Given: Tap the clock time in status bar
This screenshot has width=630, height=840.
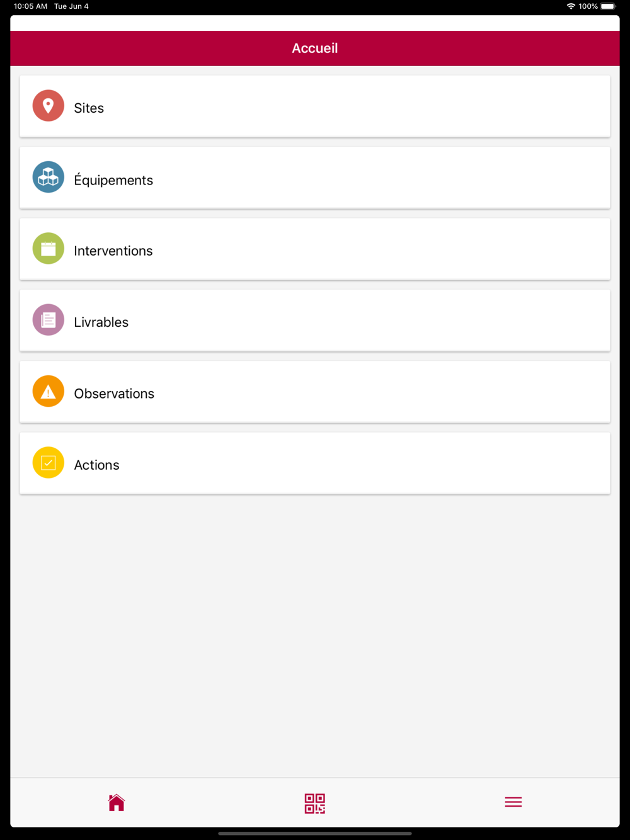Looking at the screenshot, I should click(x=30, y=6).
